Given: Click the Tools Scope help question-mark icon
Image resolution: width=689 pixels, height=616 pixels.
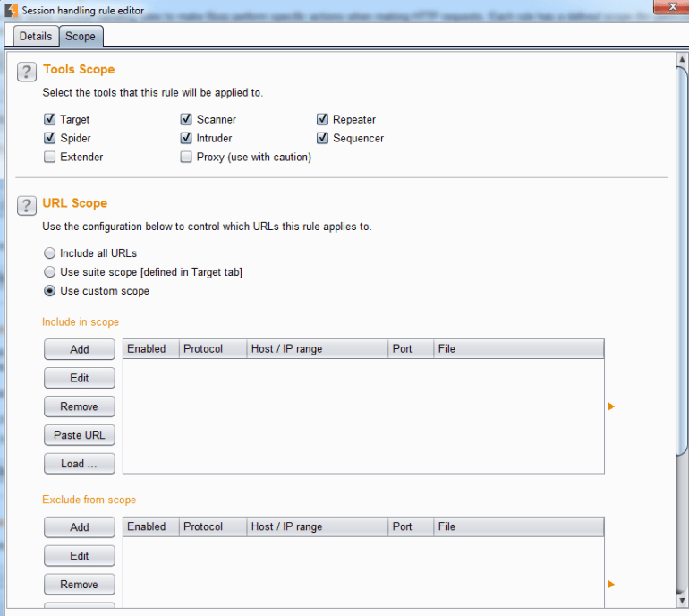Looking at the screenshot, I should tap(27, 72).
